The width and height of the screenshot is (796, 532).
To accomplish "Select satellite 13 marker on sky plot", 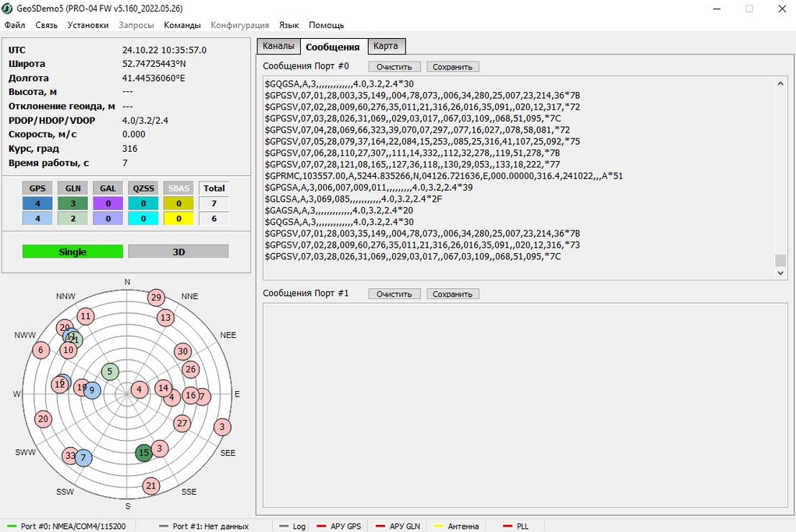I will [x=165, y=318].
